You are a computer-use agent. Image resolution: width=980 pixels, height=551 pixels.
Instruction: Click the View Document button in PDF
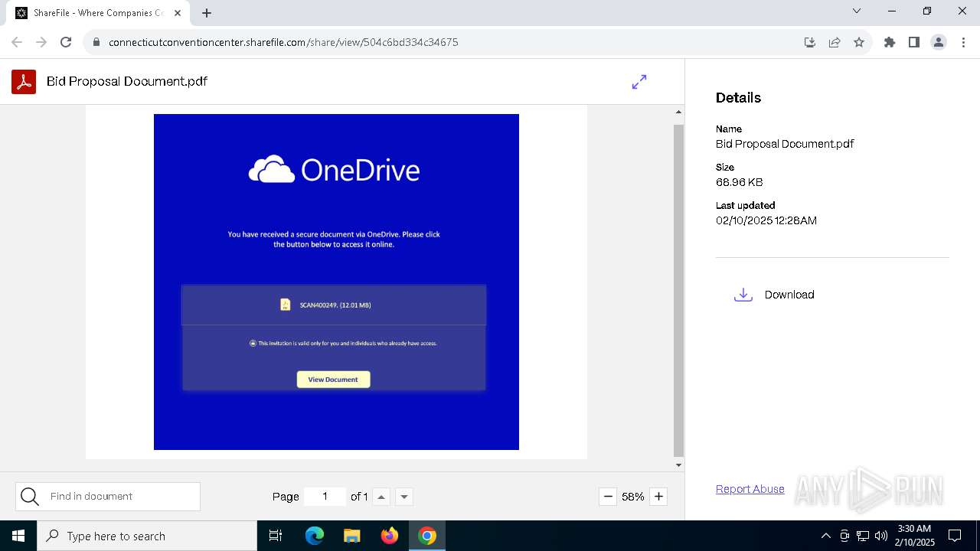(x=333, y=380)
